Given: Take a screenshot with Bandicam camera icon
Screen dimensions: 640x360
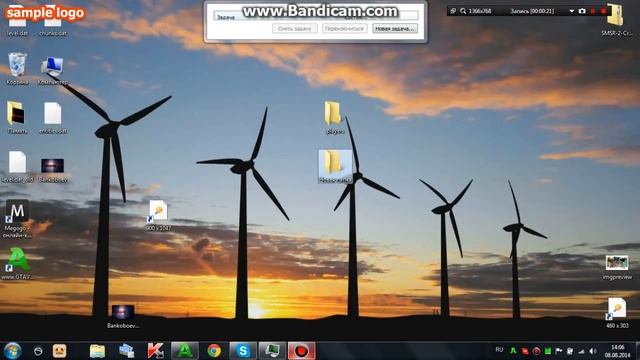Looking at the screenshot, I should pyautogui.click(x=582, y=11).
